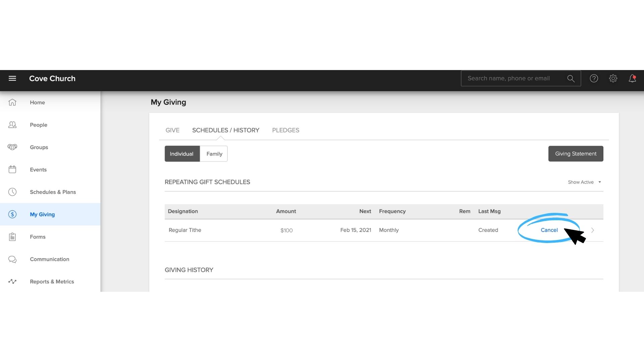The width and height of the screenshot is (644, 362).
Task: Click the Groups sidebar icon
Action: click(x=12, y=147)
